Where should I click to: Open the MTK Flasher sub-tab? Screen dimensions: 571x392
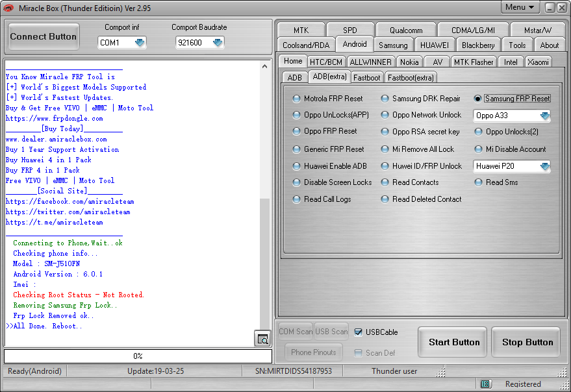point(474,62)
